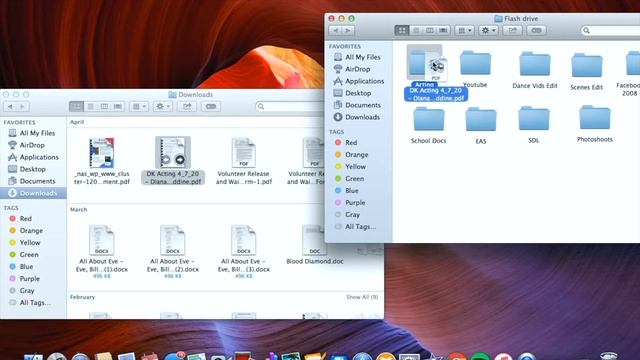Switch Flash drive window to Cover Flow view

point(443,31)
